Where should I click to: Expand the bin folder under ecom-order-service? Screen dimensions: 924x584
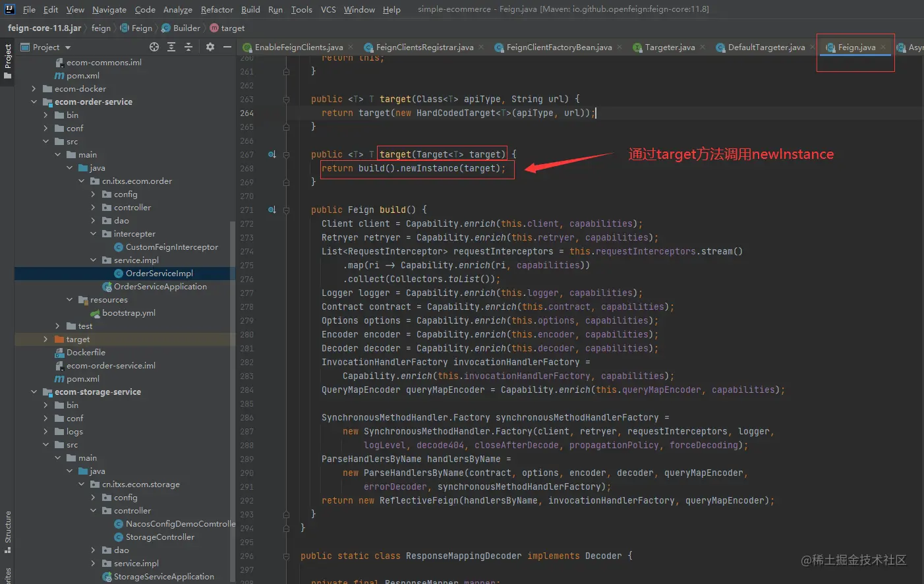coord(45,115)
